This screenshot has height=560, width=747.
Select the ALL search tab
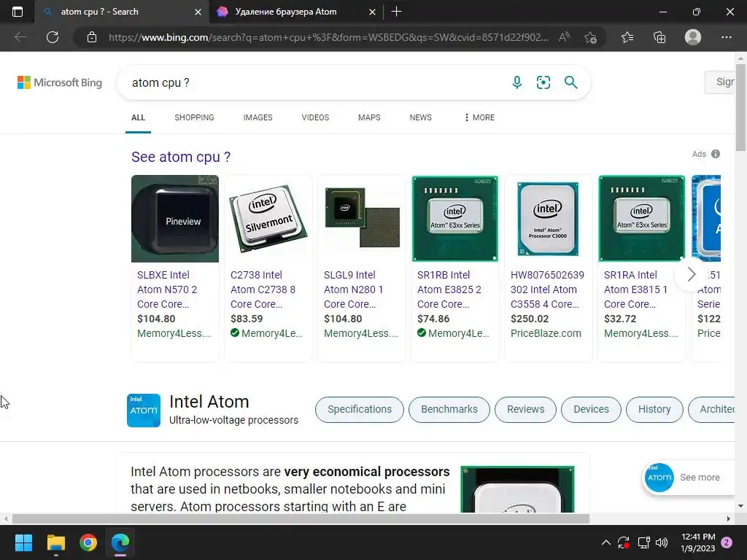138,117
